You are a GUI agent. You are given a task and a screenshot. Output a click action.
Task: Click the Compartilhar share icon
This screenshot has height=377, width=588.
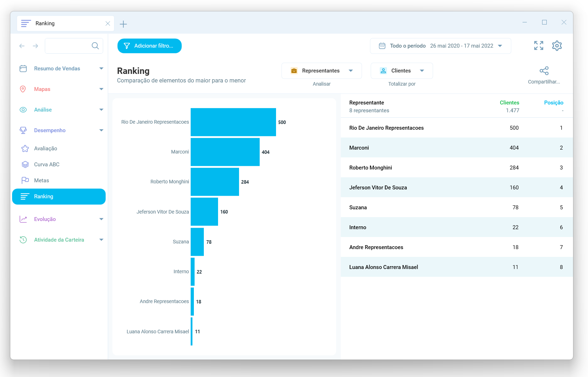[544, 71]
